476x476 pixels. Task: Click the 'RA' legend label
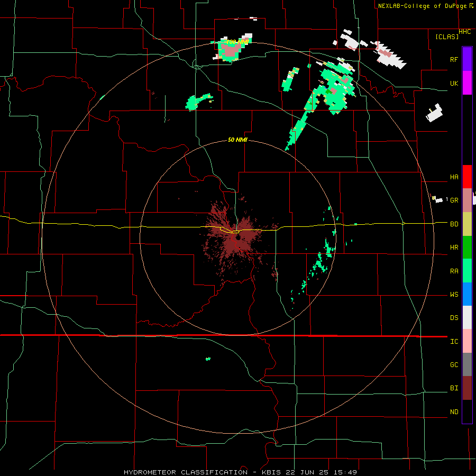coord(454,271)
